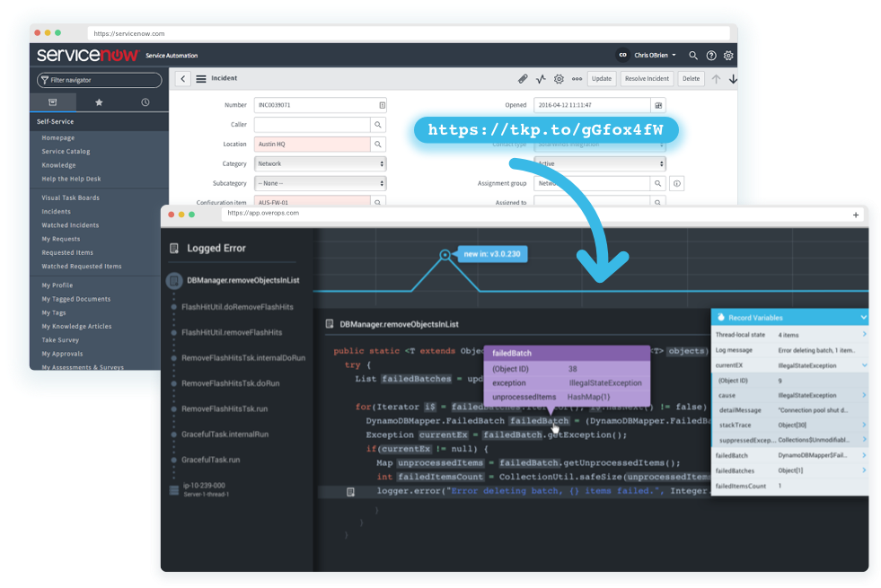
Task: Click the ip-10-239-000 server entry
Action: coord(204,489)
